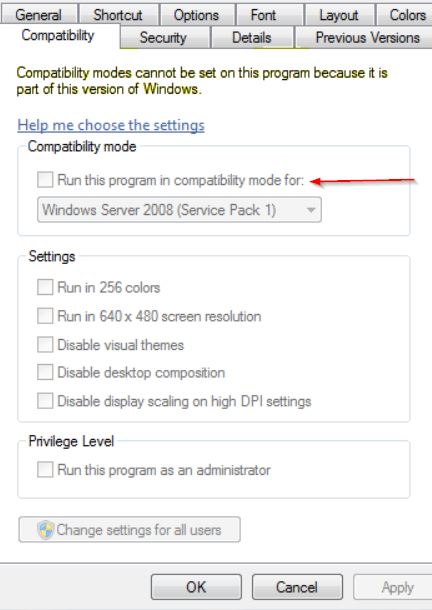Switch to the General tab
This screenshot has height=610, width=432.
click(39, 15)
